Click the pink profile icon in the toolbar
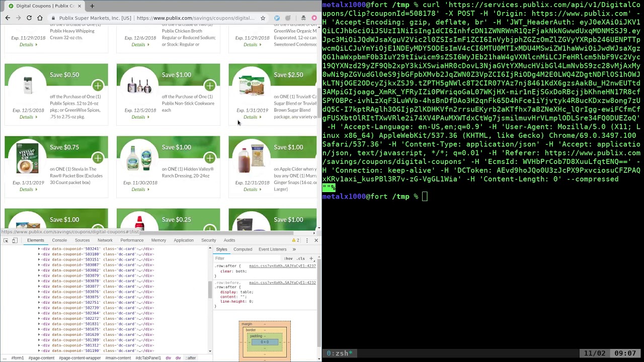Image resolution: width=644 pixels, height=362 pixels. coord(314,18)
